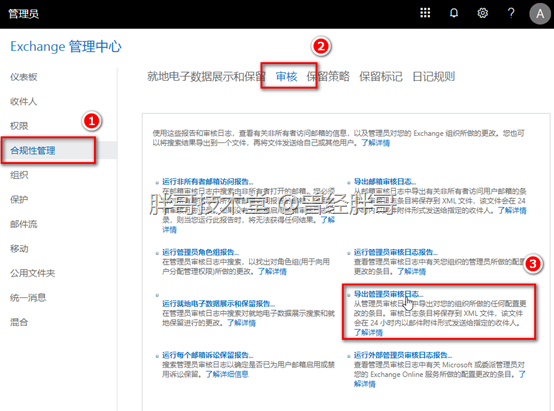
Task: Switch to the 审核 tab
Action: 287,76
